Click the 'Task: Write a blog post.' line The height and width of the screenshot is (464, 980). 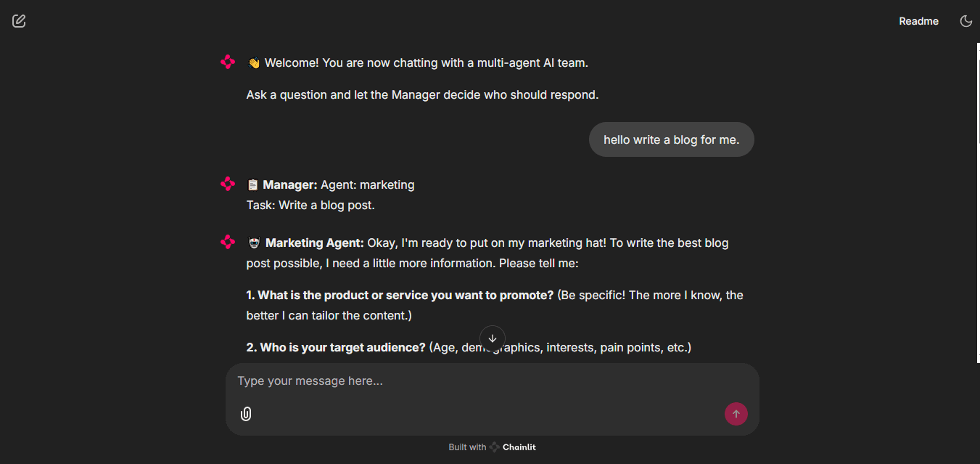click(310, 205)
